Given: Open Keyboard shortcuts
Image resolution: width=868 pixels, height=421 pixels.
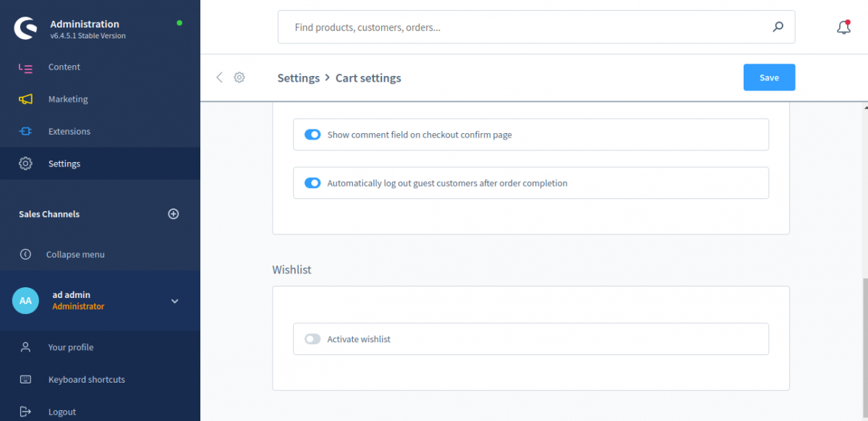Looking at the screenshot, I should [x=87, y=380].
